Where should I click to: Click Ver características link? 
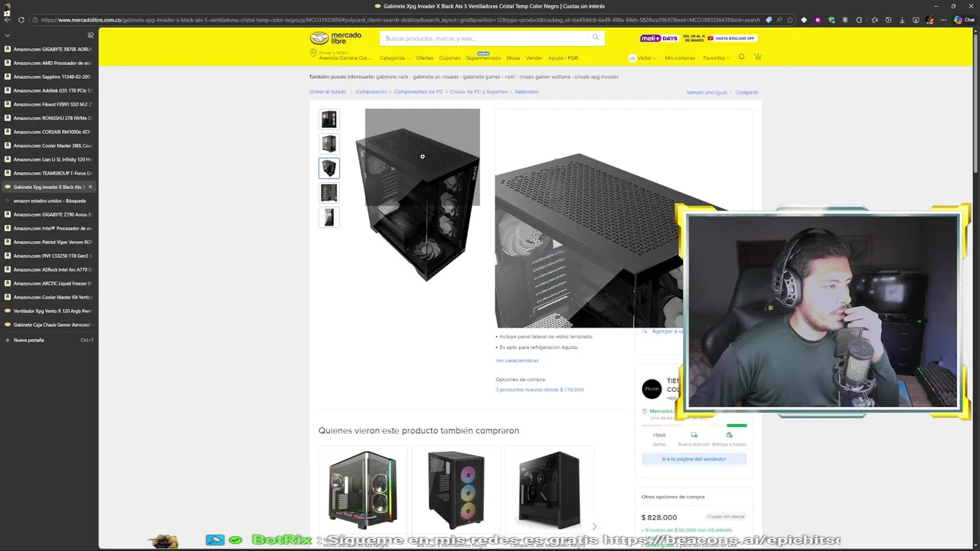point(517,360)
